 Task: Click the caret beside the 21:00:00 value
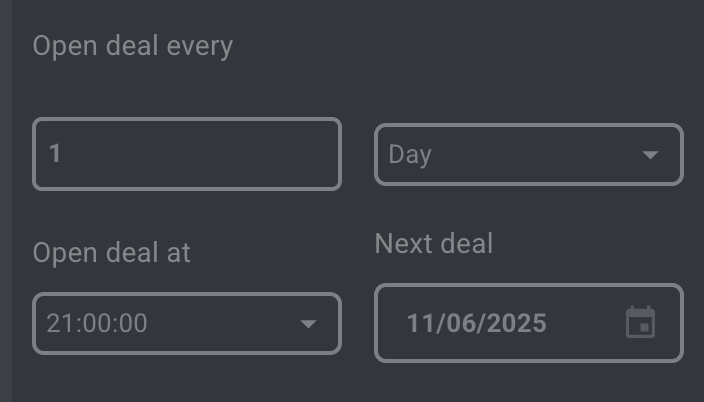point(308,324)
